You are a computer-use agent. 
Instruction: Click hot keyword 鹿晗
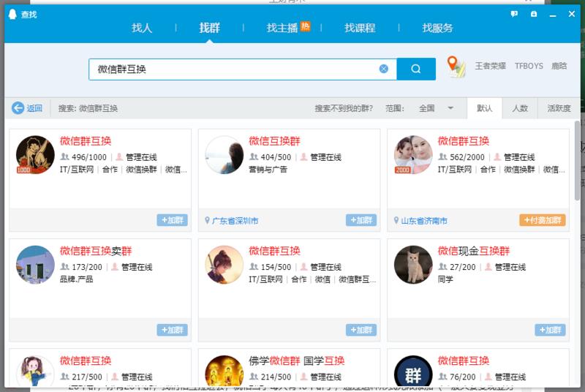point(559,66)
